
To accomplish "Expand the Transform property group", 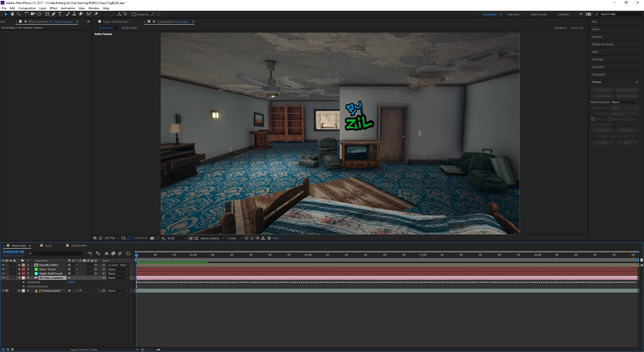I will pyautogui.click(x=24, y=282).
